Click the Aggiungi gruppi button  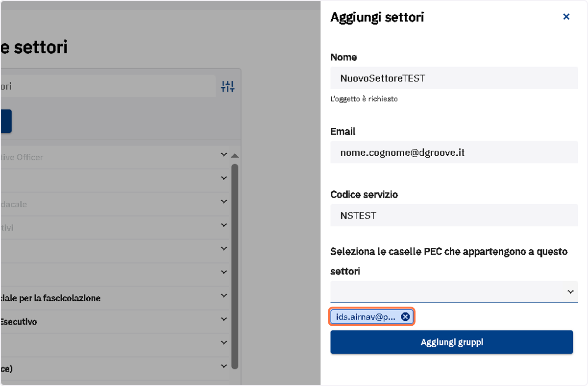pos(452,342)
